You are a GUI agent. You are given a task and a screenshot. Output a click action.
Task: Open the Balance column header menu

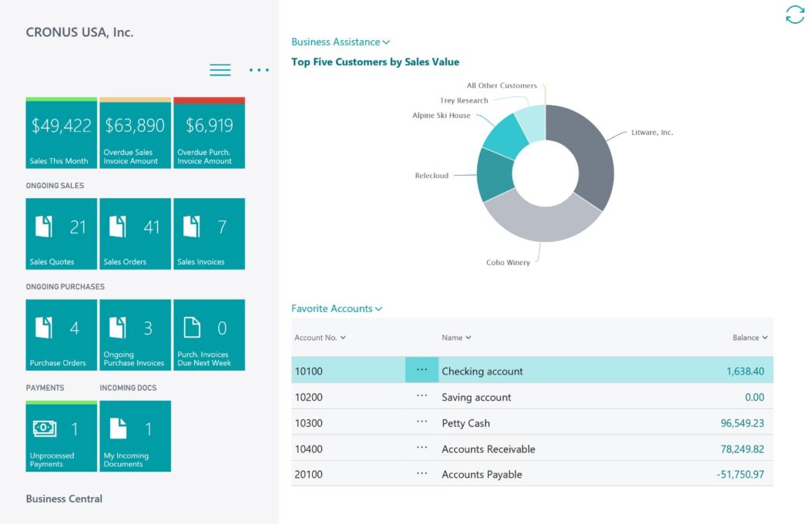tap(750, 338)
